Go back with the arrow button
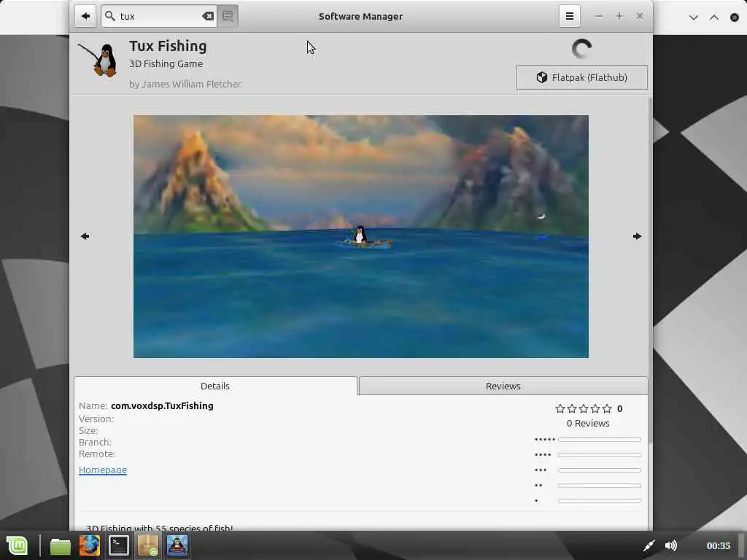The image size is (747, 560). click(85, 16)
